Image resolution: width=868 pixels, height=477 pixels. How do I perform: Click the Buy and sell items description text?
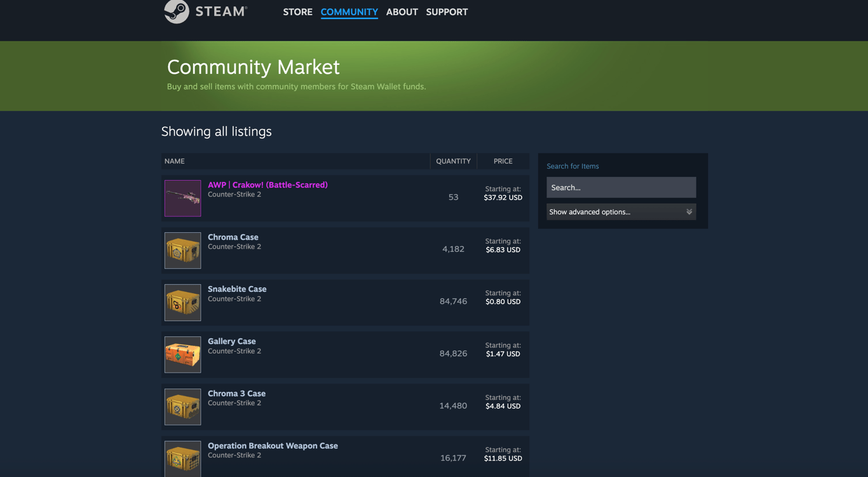coord(296,86)
